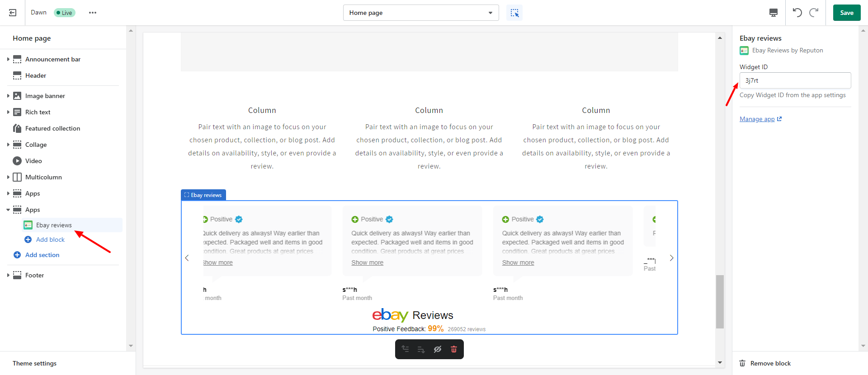Click the Widget ID input field
The width and height of the screenshot is (868, 375).
pos(795,80)
